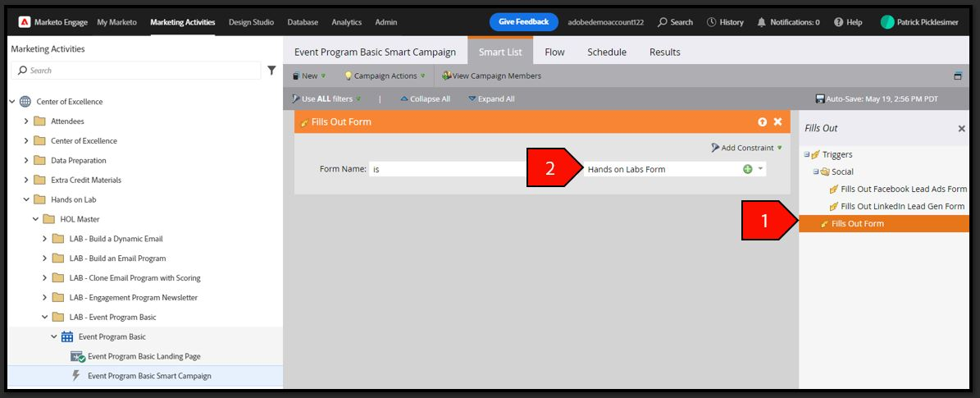Click the Center of Excellence globe icon
The width and height of the screenshot is (980, 398).
click(25, 102)
